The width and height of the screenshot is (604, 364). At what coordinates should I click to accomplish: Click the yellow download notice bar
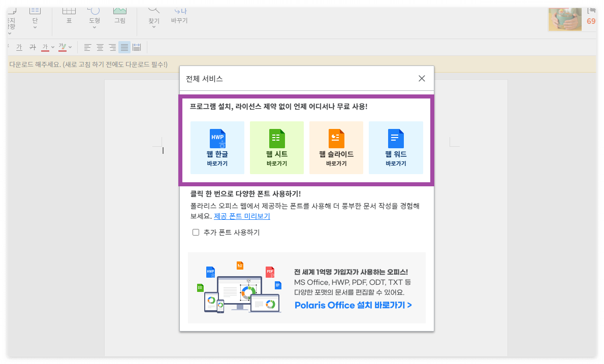[x=302, y=64]
